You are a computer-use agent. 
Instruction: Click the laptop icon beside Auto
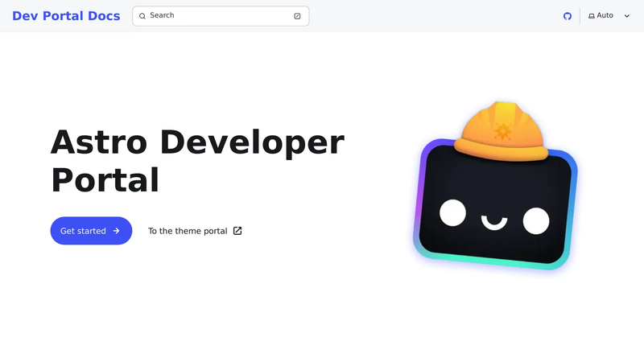click(592, 16)
